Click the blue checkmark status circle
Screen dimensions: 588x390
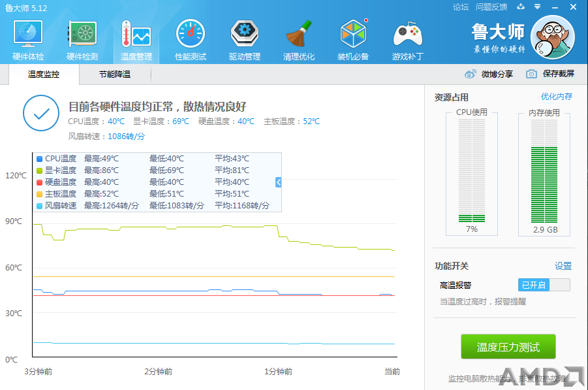point(41,113)
